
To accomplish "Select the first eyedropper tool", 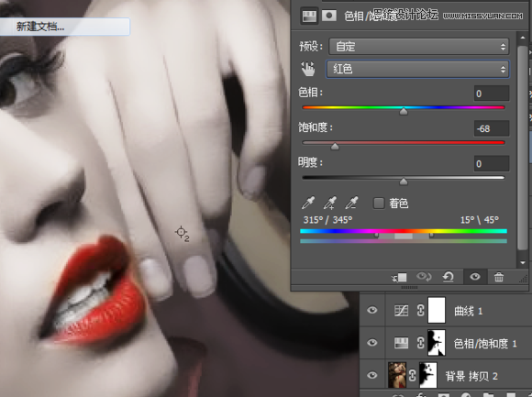I will click(308, 203).
